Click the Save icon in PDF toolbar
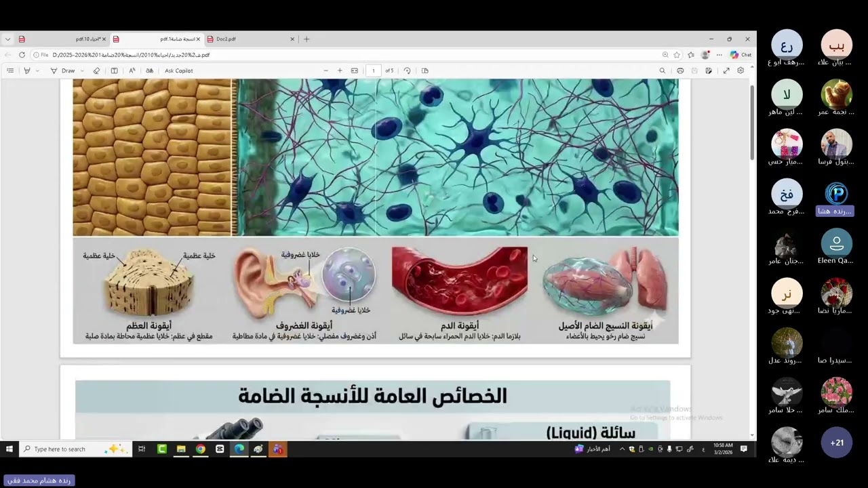Viewport: 868px width, 488px height. point(694,70)
